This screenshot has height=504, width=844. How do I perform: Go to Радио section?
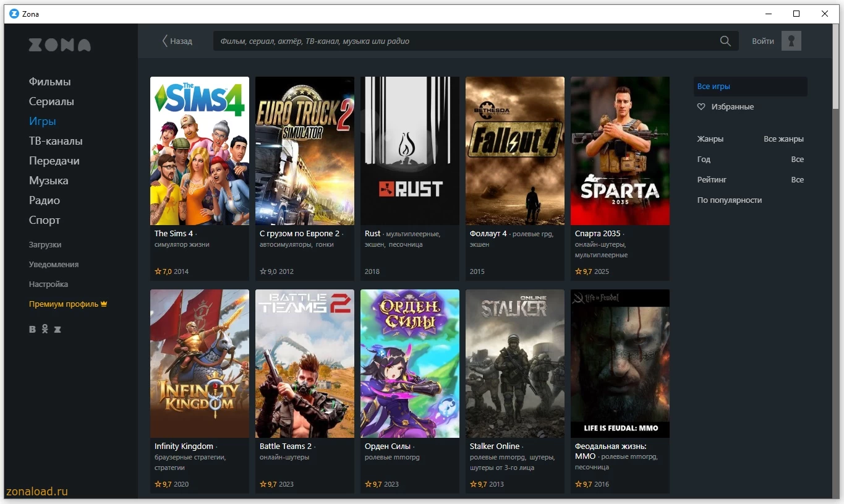(x=45, y=200)
